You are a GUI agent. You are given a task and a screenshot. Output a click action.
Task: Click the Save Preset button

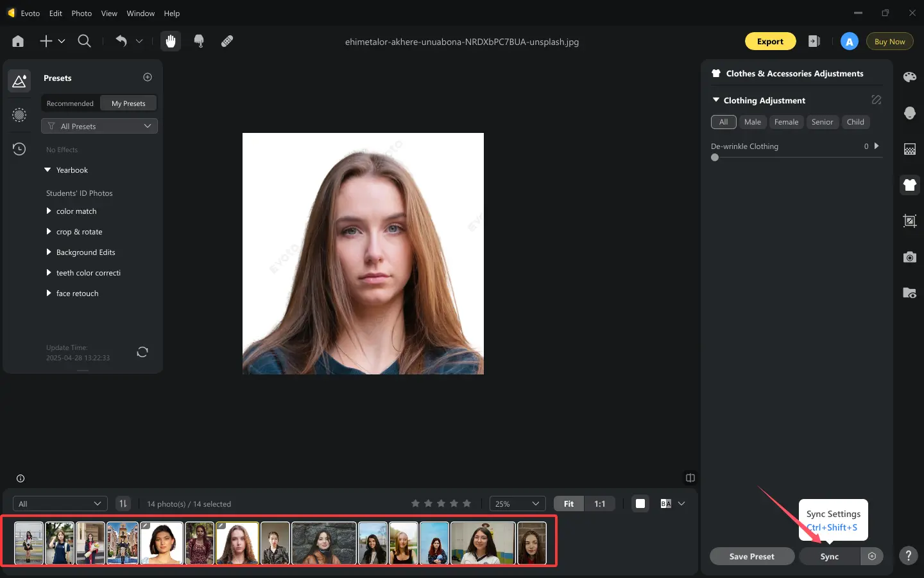(x=752, y=556)
